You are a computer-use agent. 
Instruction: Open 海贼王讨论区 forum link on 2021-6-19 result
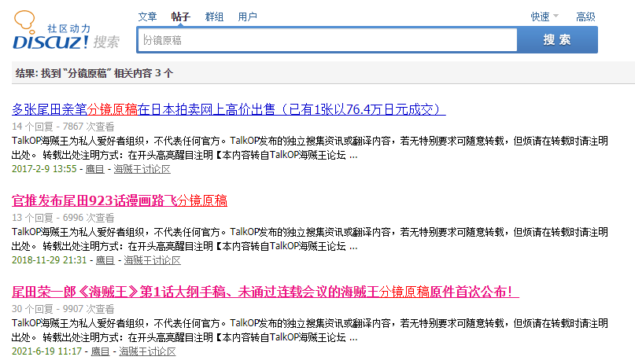click(x=147, y=351)
